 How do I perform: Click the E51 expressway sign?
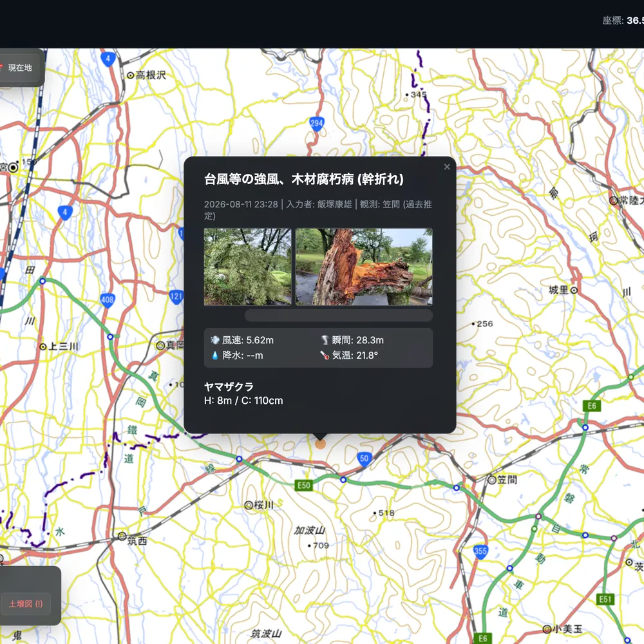[605, 599]
